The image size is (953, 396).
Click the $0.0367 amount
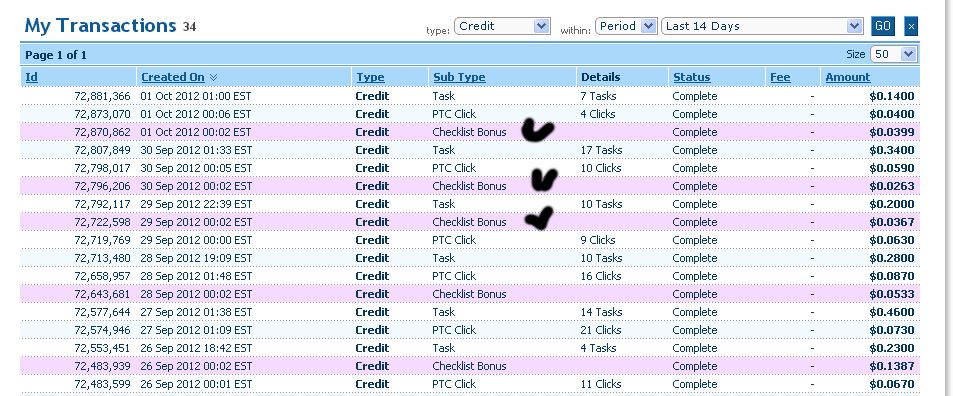coord(892,222)
